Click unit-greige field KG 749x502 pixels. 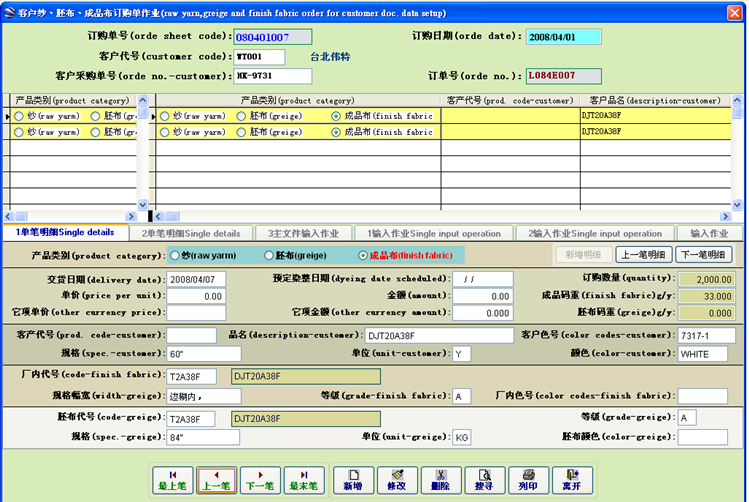pyautogui.click(x=461, y=437)
